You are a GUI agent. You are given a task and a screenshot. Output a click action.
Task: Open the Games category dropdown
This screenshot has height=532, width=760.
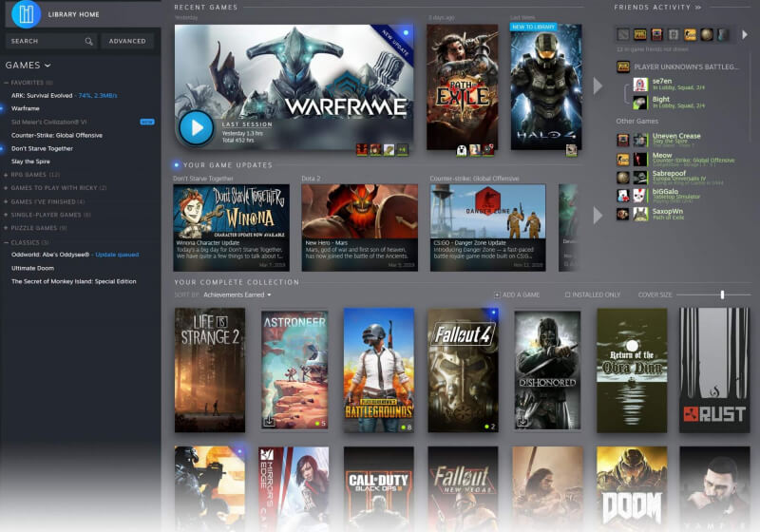point(28,65)
